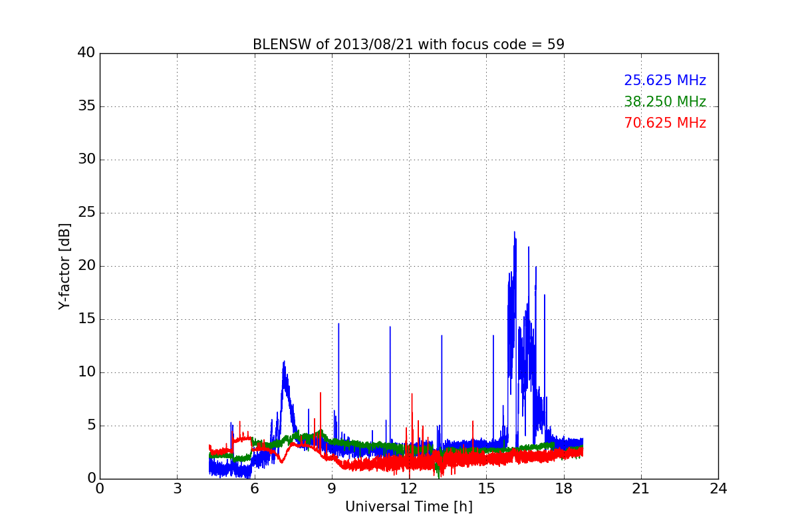Click the x-axis tick label 6
Image resolution: width=798 pixels, height=532 pixels.
pyautogui.click(x=254, y=489)
